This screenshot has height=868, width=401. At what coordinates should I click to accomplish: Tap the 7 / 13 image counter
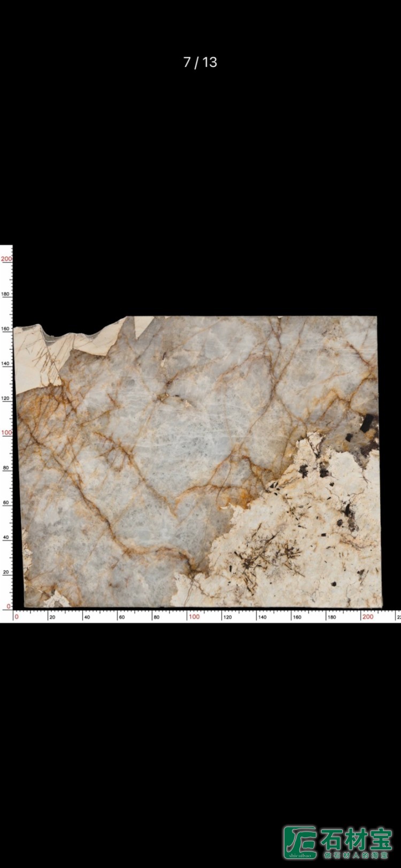point(200,63)
